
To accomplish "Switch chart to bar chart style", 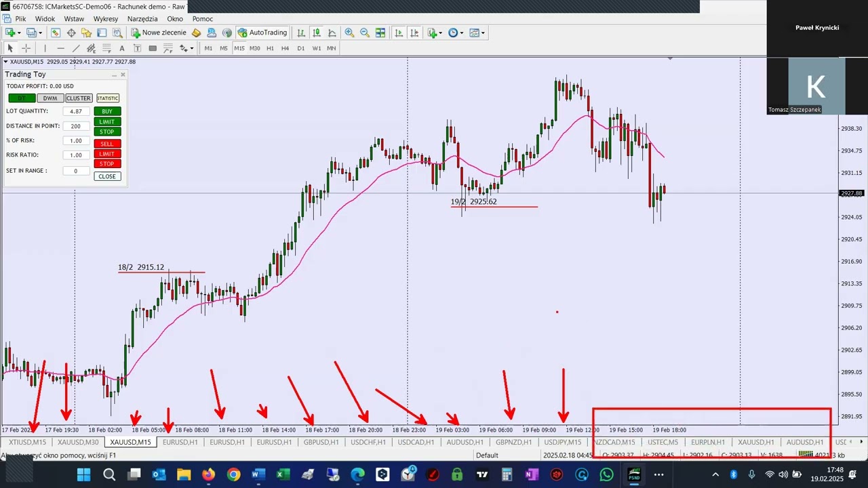I will pyautogui.click(x=301, y=33).
